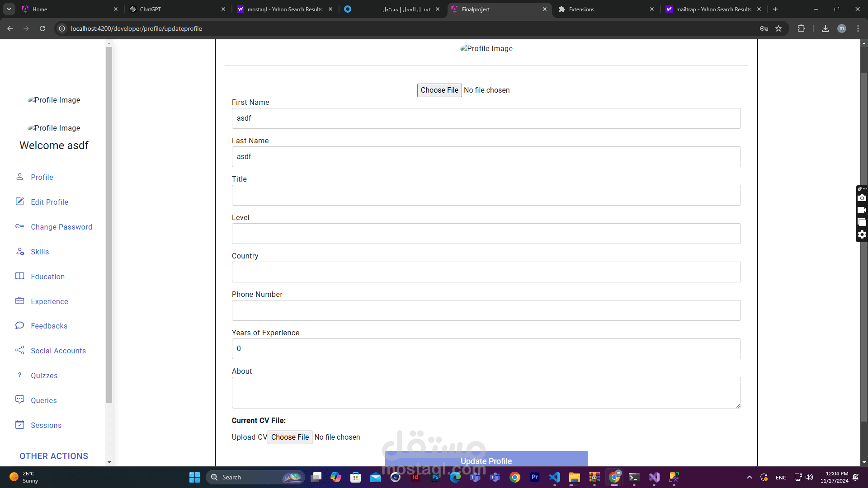Click into the Phone Number field
This screenshot has height=488, width=868.
(x=486, y=310)
